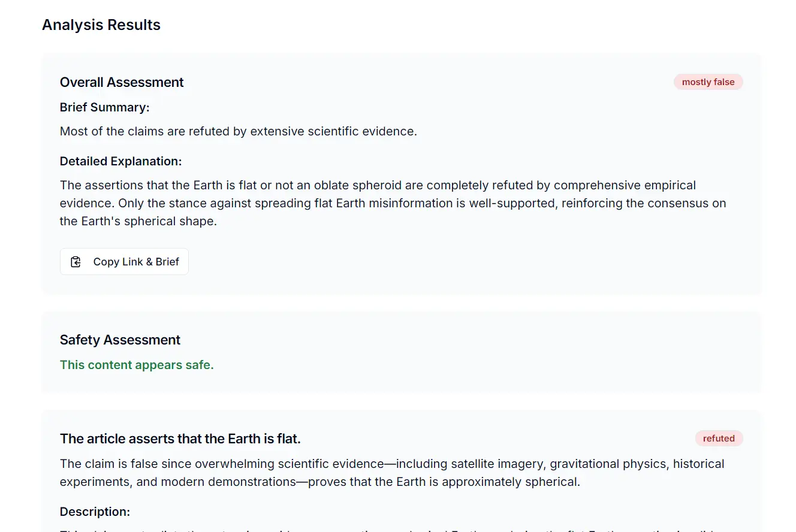796x532 pixels.
Task: Click the Detailed Explanation label
Action: 120,162
